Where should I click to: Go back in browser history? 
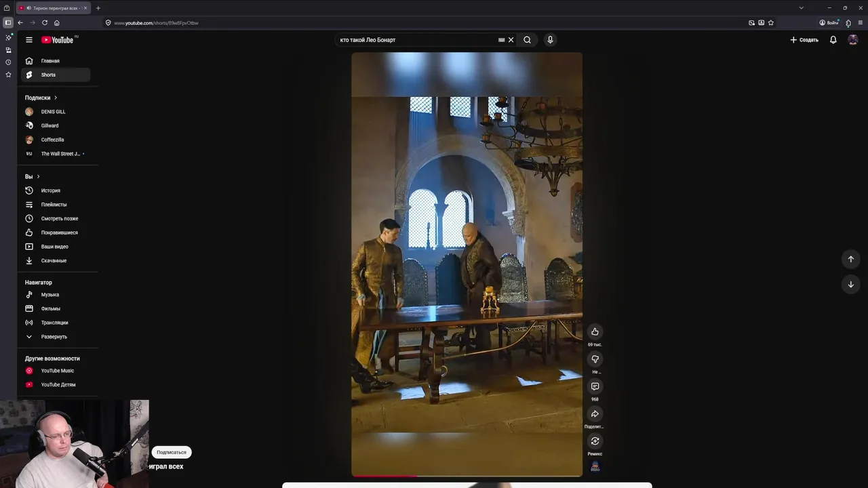point(20,23)
